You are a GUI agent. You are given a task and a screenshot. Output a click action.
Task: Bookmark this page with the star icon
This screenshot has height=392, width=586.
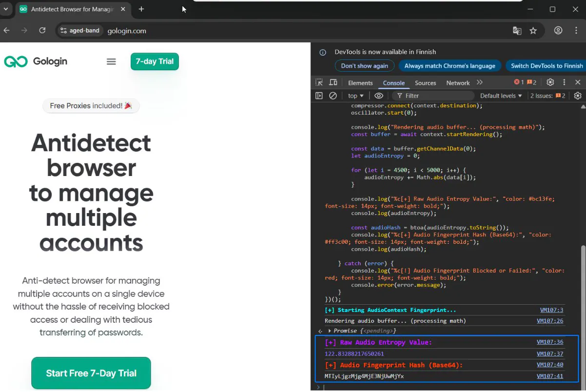point(533,31)
